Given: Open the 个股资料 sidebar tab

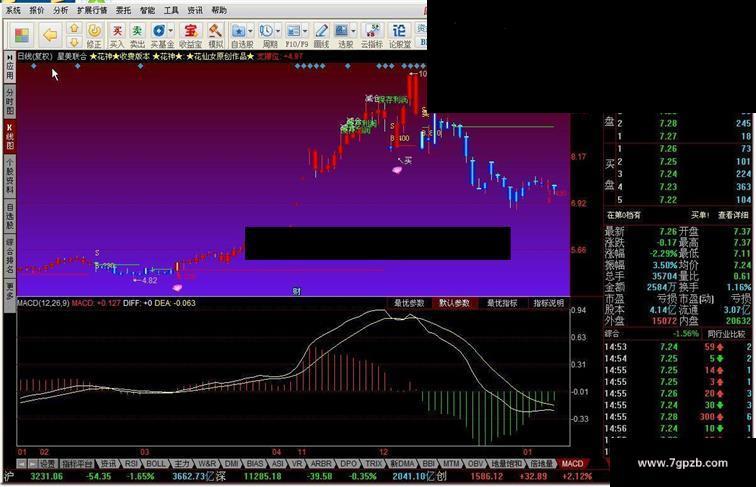Looking at the screenshot, I should [10, 176].
